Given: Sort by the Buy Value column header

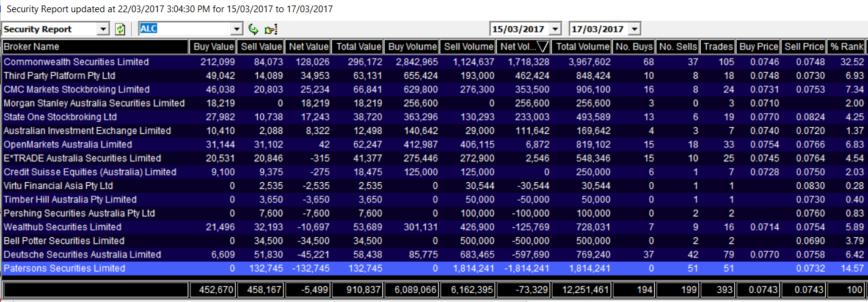Looking at the screenshot, I should (x=213, y=46).
